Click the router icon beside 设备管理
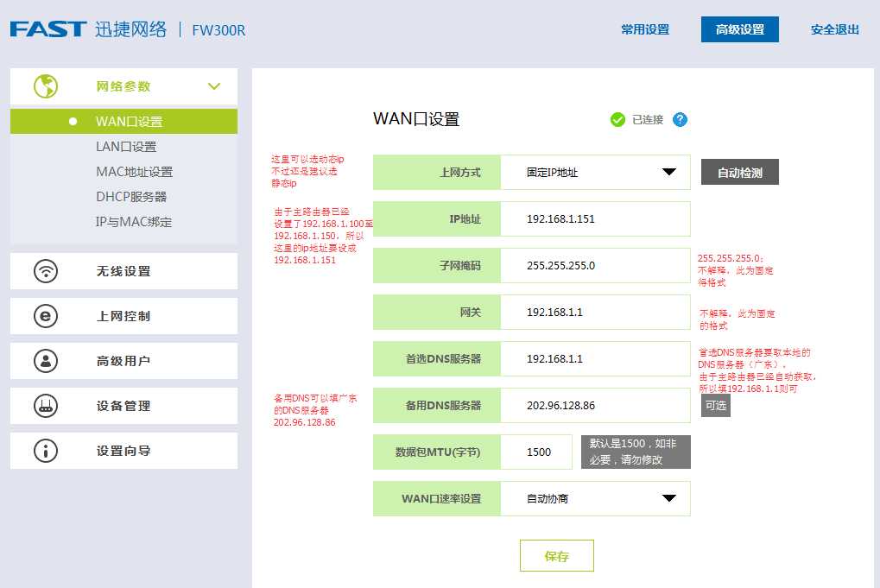 pyautogui.click(x=45, y=406)
